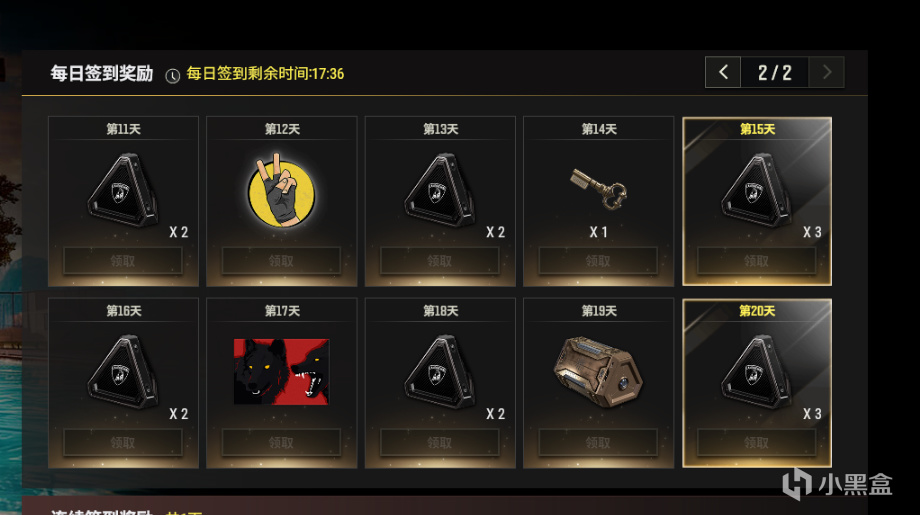
Task: Click the highlighted Day 15 crate icon
Action: [x=757, y=190]
